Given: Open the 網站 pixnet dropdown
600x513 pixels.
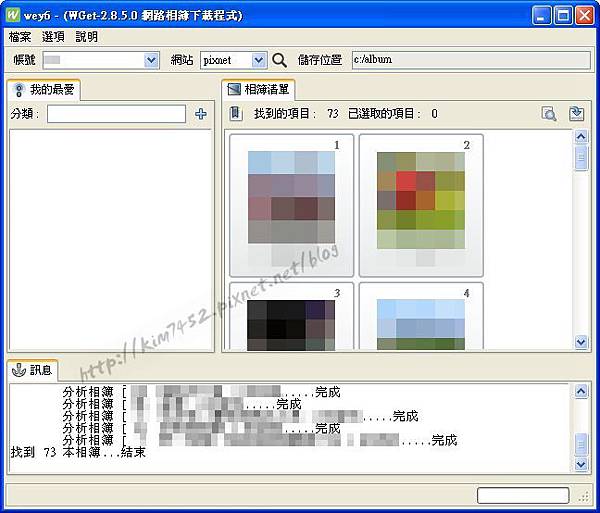Looking at the screenshot, I should pos(259,60).
